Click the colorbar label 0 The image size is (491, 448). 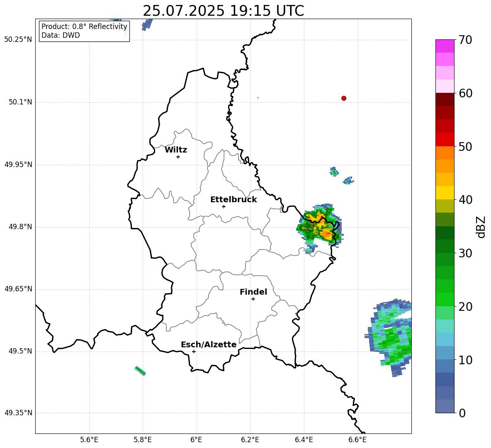[x=462, y=413]
